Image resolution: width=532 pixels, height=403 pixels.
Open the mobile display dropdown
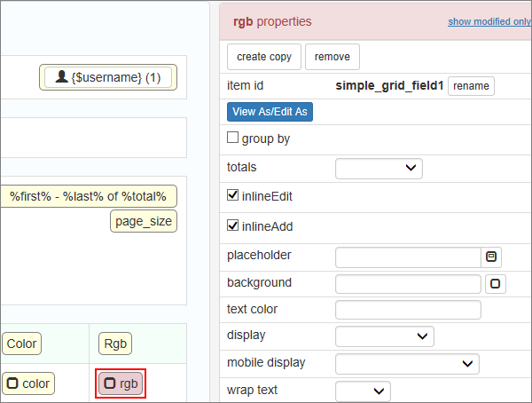tap(407, 363)
